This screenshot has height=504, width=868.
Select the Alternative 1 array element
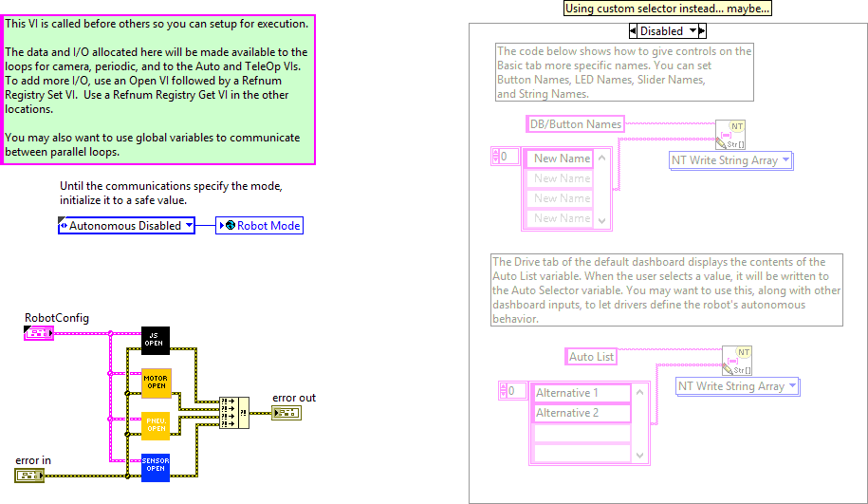[582, 393]
